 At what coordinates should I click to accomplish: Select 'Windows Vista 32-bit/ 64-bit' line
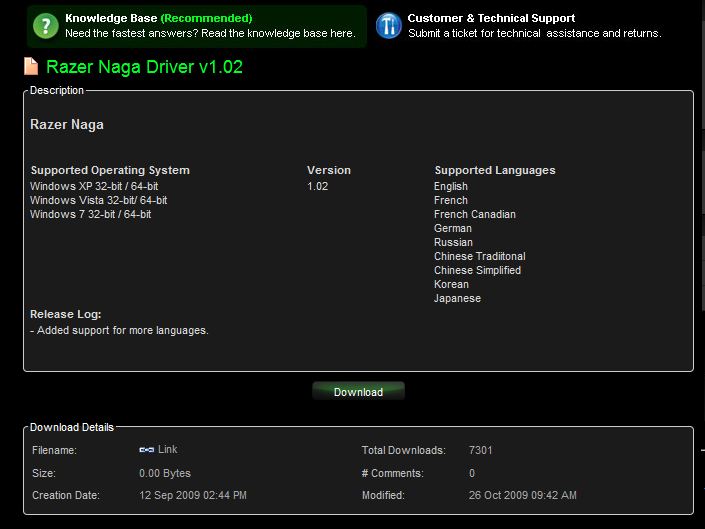[98, 200]
